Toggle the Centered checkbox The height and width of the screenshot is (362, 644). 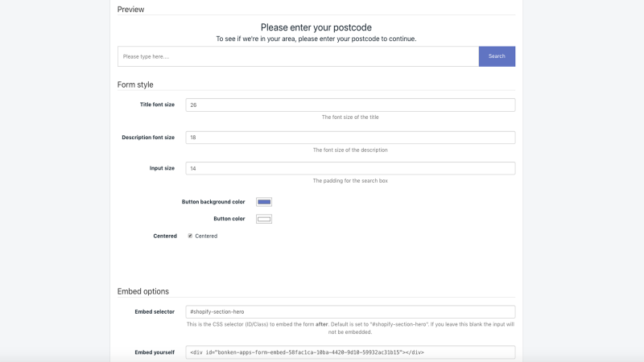[x=190, y=236]
